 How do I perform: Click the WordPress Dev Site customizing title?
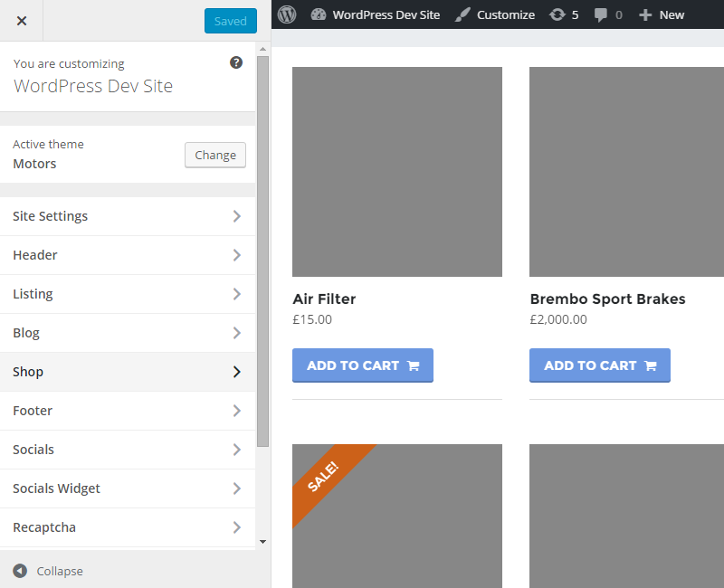[93, 86]
